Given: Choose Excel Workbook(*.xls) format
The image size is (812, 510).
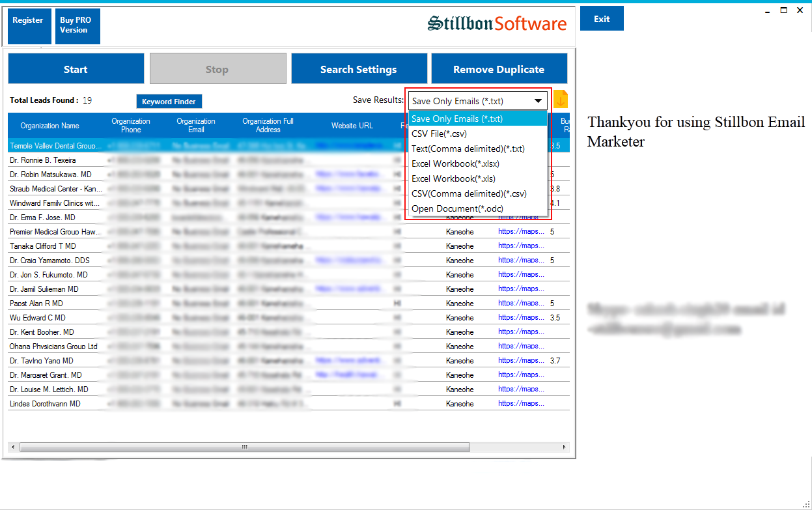Looking at the screenshot, I should [478, 178].
